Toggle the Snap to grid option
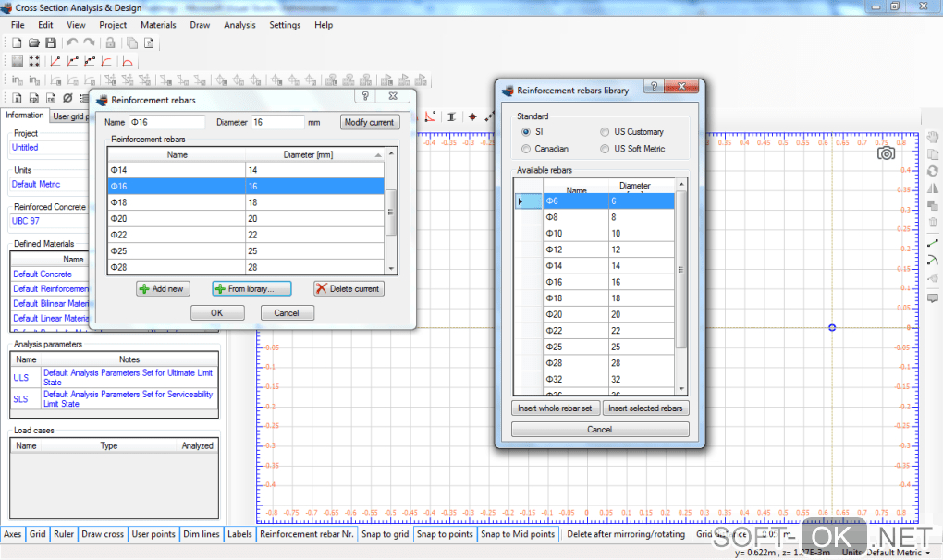943x560 pixels. pyautogui.click(x=385, y=534)
